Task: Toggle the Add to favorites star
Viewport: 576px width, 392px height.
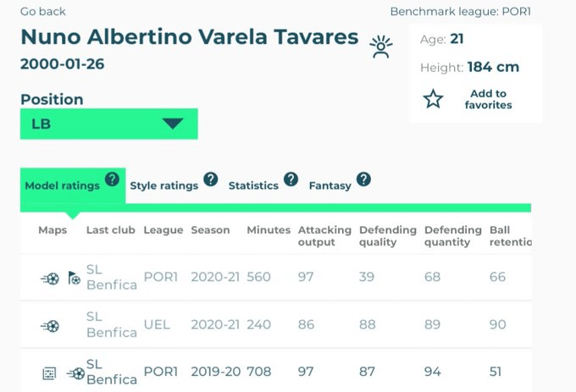Action: click(433, 99)
